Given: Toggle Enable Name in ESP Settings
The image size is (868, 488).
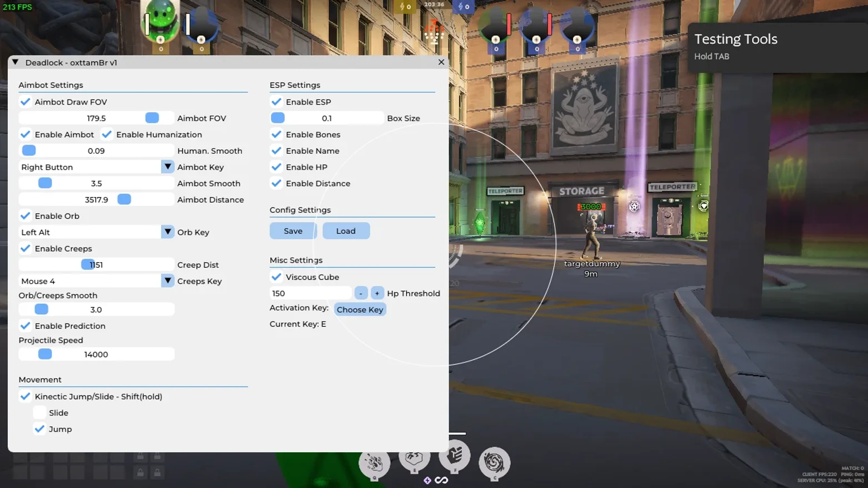Looking at the screenshot, I should point(276,151).
